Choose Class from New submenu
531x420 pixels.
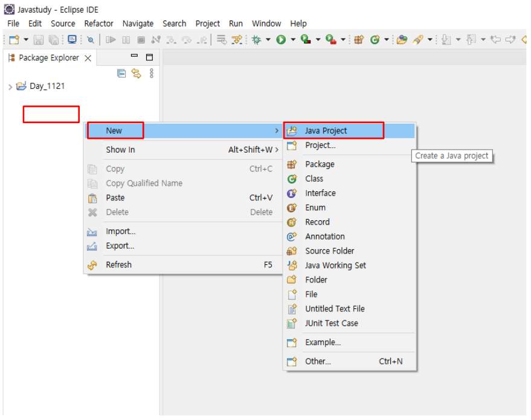[x=350, y=179]
